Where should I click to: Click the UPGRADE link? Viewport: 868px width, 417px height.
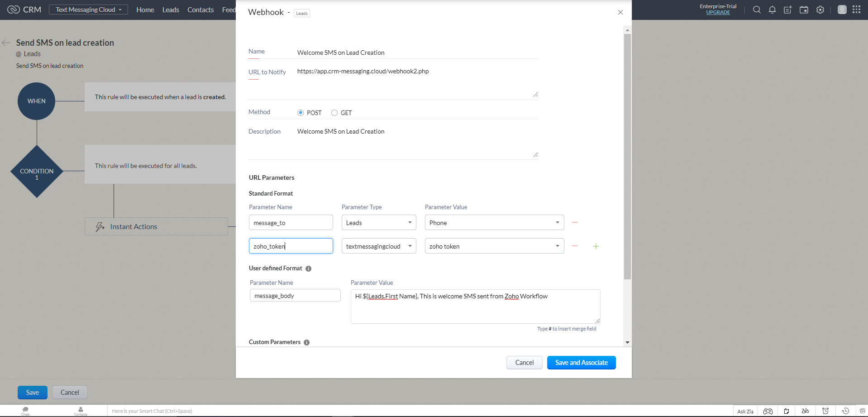[x=718, y=13]
